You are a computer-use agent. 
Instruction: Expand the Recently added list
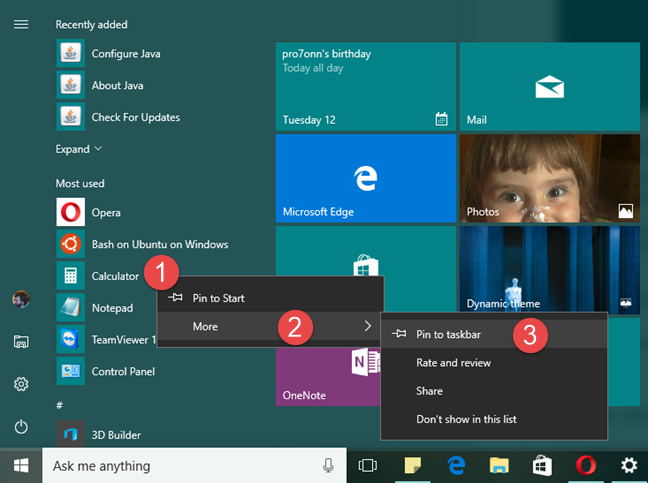click(x=79, y=149)
